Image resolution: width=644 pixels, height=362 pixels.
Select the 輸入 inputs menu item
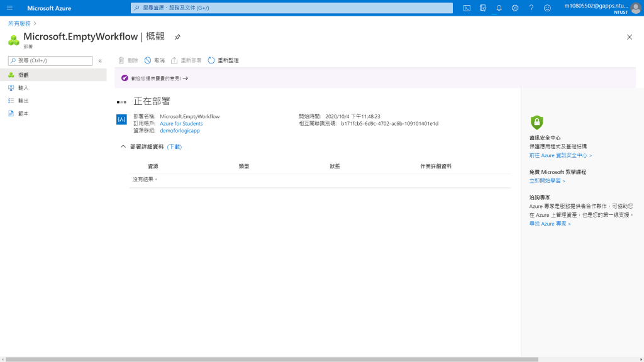[53, 88]
